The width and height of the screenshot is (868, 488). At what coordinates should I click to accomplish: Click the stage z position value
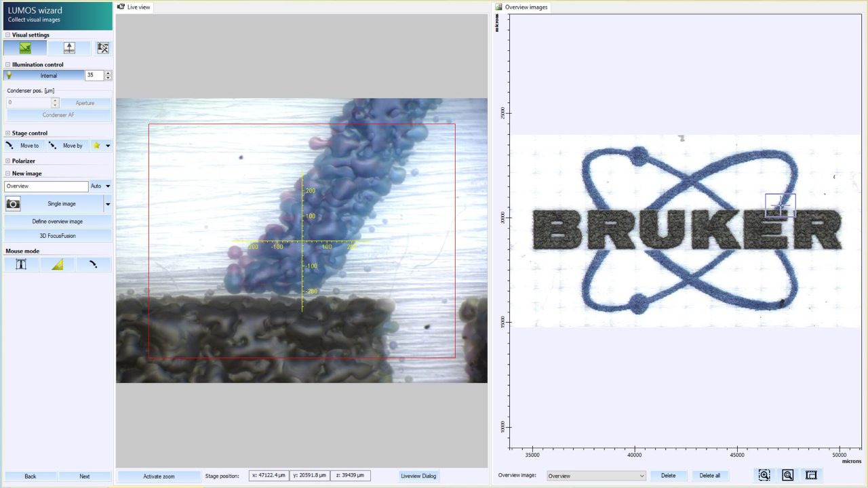click(351, 476)
